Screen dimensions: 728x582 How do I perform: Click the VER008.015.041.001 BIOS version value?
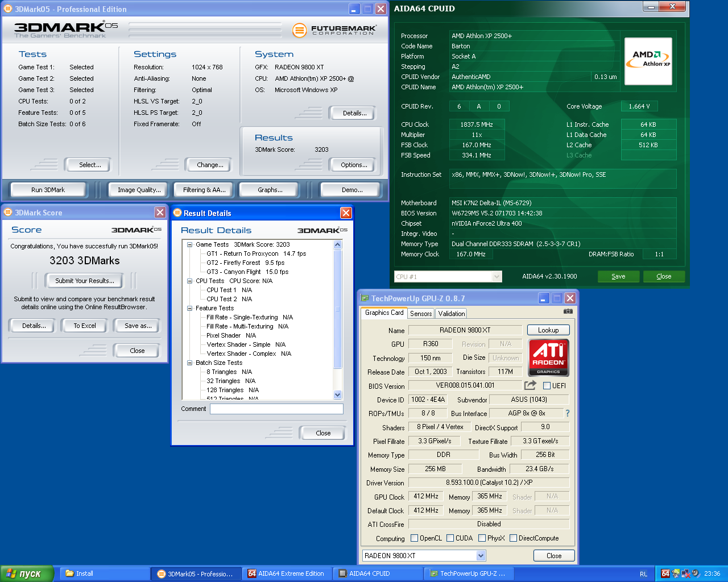[x=465, y=385]
